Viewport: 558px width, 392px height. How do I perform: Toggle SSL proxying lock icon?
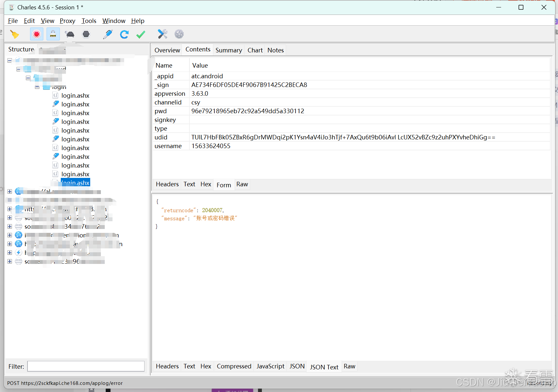(x=53, y=34)
